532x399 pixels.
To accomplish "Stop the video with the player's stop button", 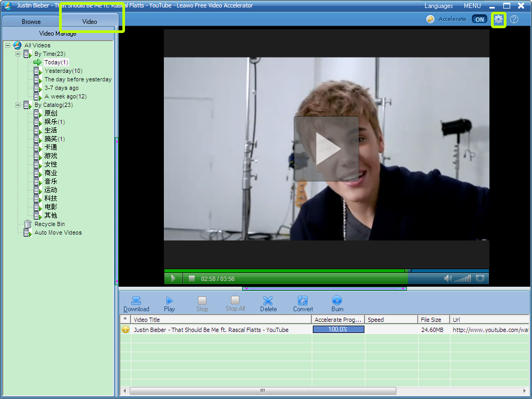I will click(x=192, y=279).
